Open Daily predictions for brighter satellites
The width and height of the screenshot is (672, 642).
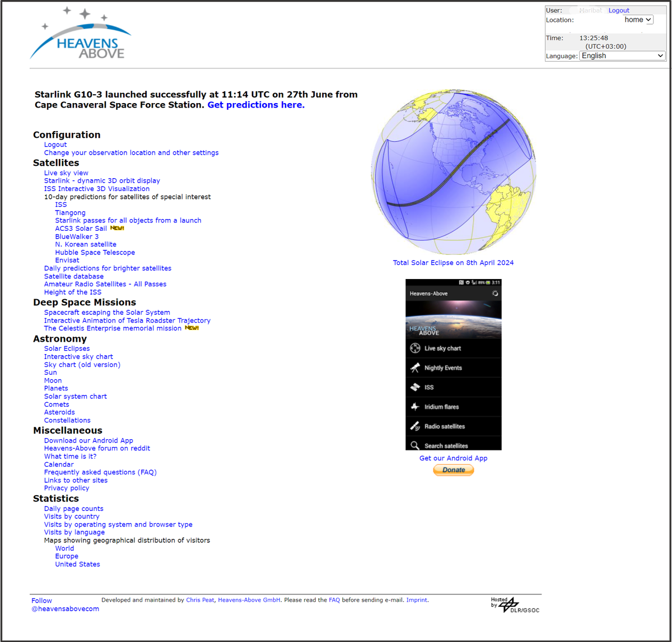[x=108, y=268]
